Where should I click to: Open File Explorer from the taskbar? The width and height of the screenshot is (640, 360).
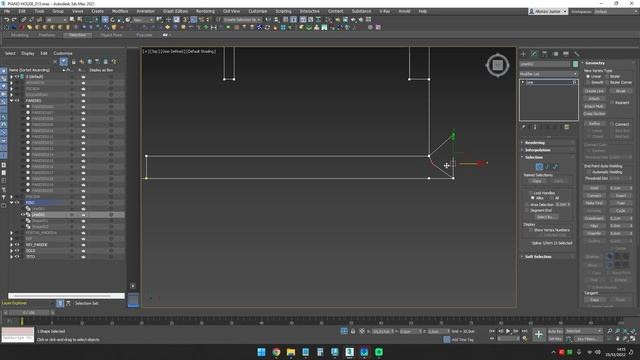click(291, 352)
